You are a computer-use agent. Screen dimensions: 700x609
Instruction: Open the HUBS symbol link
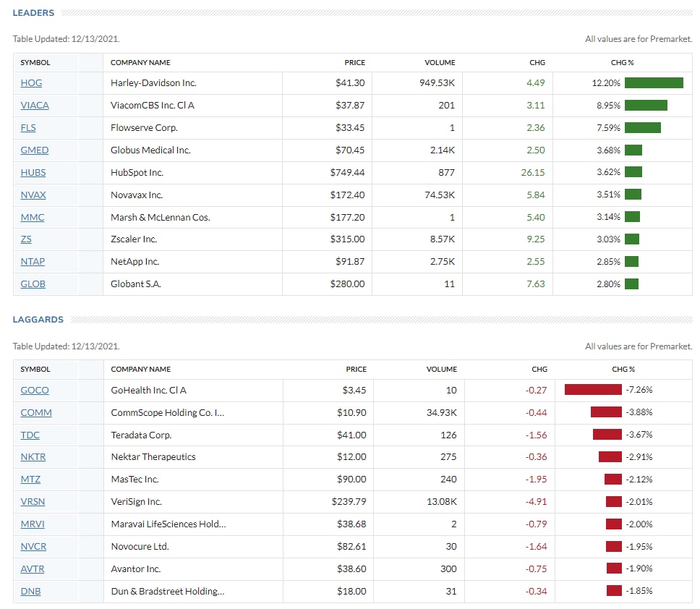click(33, 173)
